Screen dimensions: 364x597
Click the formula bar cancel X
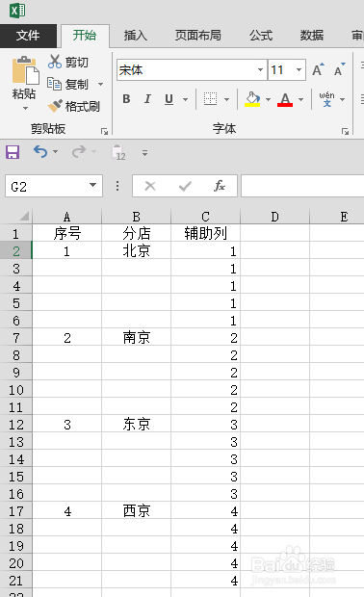coord(150,186)
